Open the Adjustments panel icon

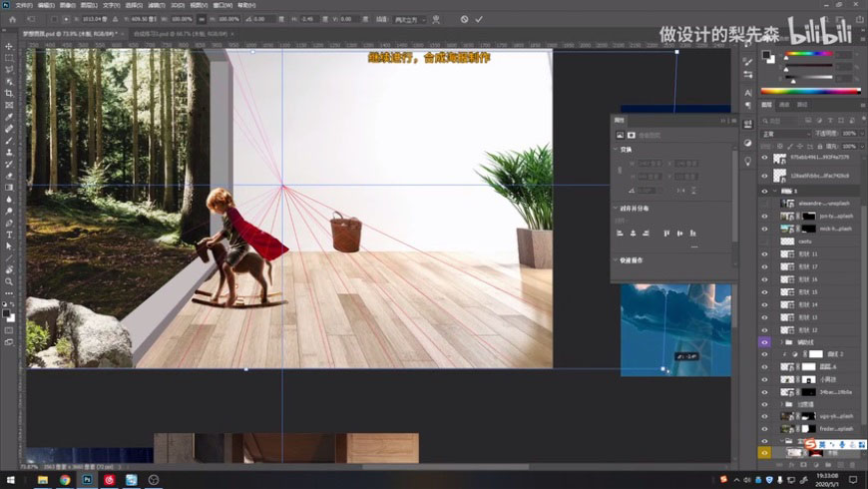748,143
